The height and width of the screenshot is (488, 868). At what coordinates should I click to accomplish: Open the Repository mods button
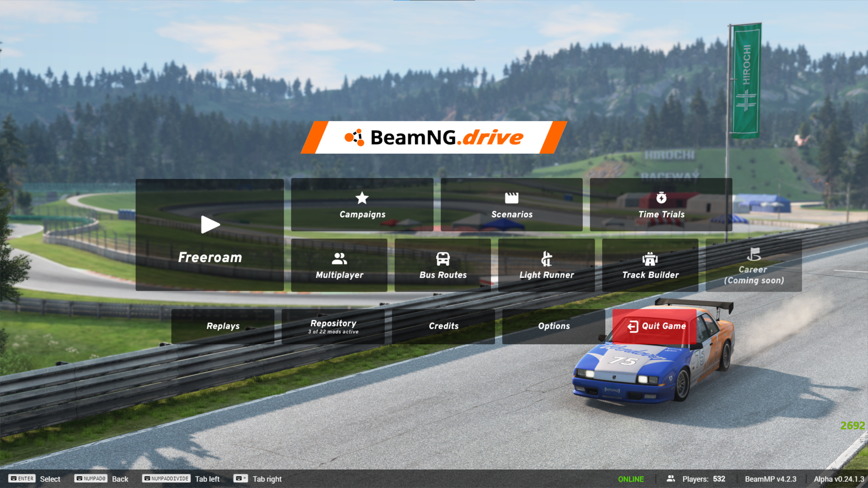[333, 326]
